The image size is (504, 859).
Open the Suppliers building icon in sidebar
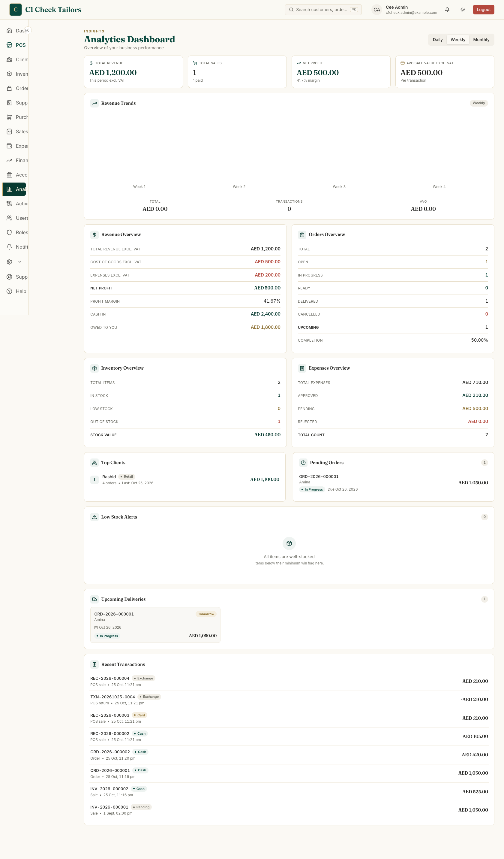tap(9, 103)
